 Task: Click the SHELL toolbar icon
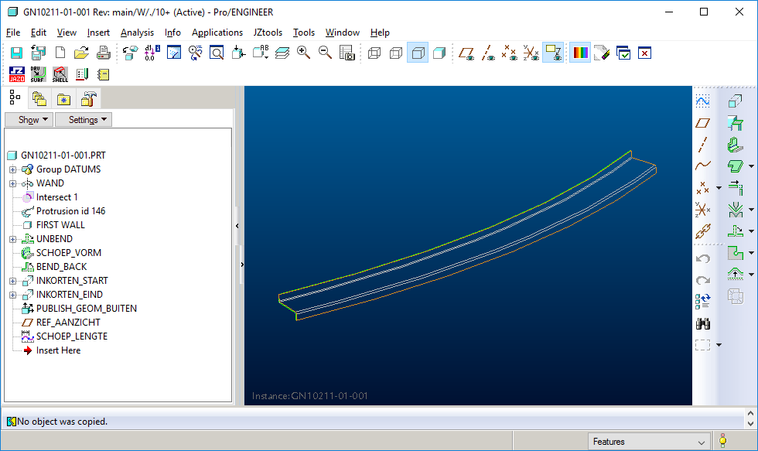(x=60, y=74)
